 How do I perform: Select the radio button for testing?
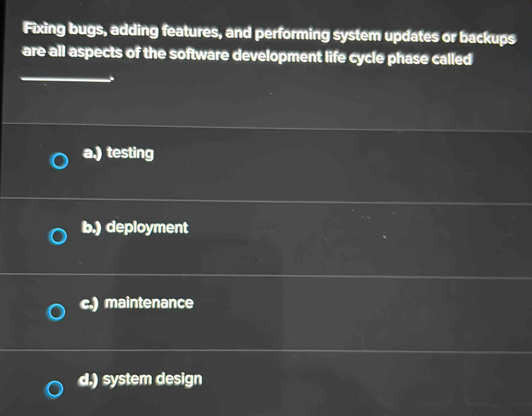pos(60,162)
